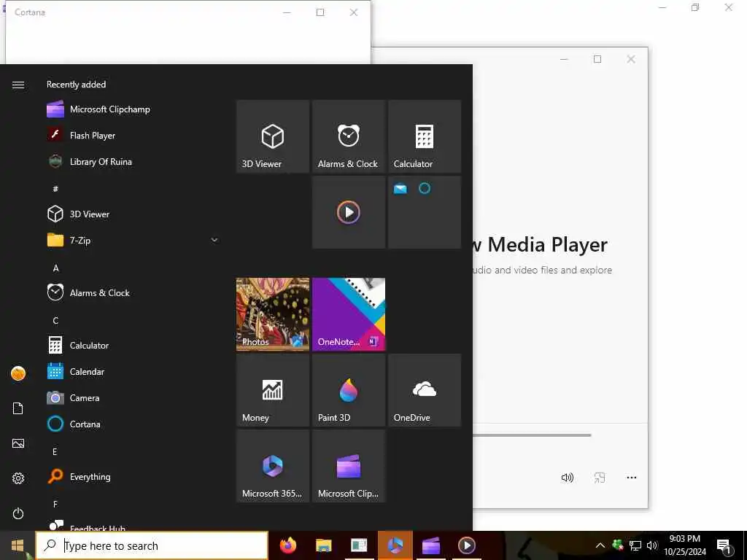The width and height of the screenshot is (747, 560).
Task: Click the Media Player seek bar
Action: [x=532, y=435]
